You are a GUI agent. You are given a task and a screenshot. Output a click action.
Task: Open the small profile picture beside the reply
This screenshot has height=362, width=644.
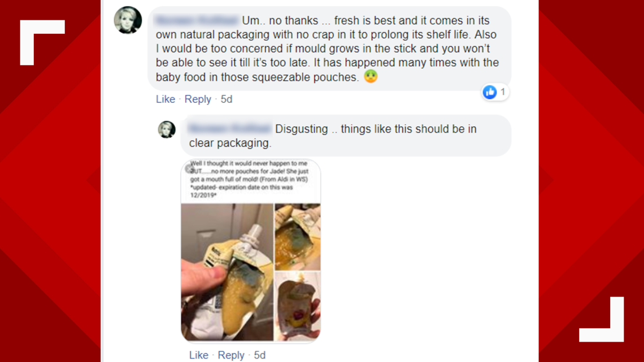pyautogui.click(x=167, y=129)
